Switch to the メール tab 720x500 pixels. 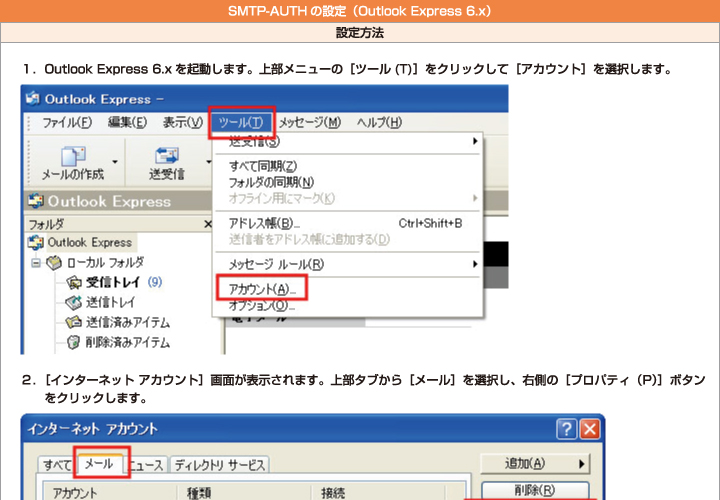point(100,464)
